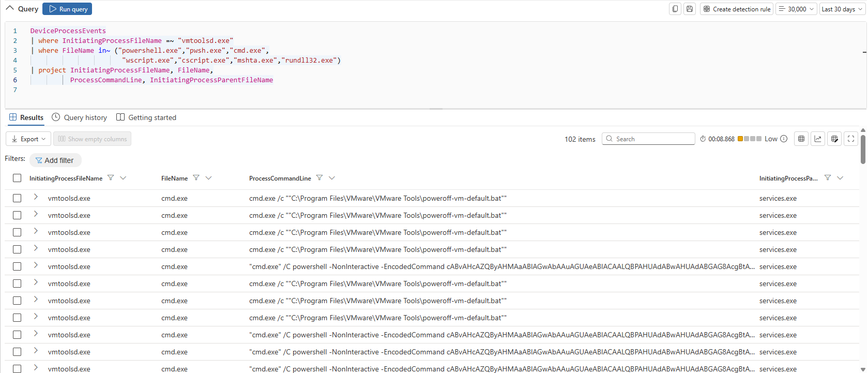
Task: Open InitiatingProcessFileName column chevron menu
Action: [123, 178]
